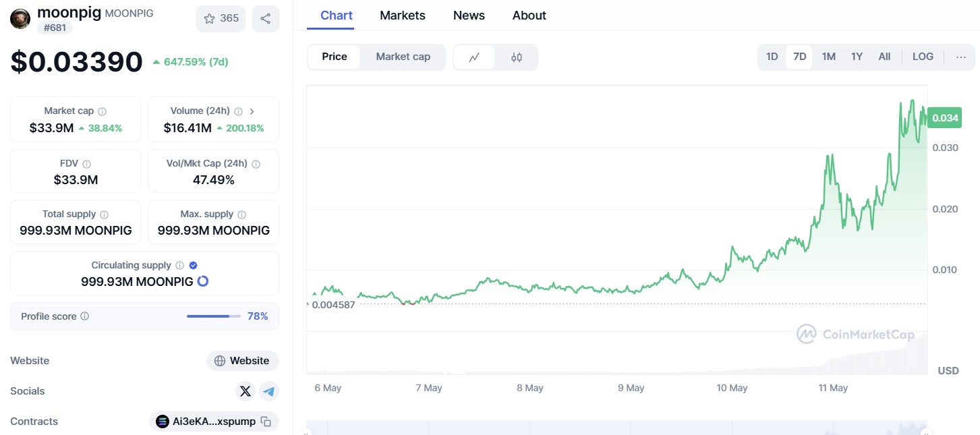Screen dimensions: 980x435
Task: Switch to the Markets tab
Action: coord(402,16)
